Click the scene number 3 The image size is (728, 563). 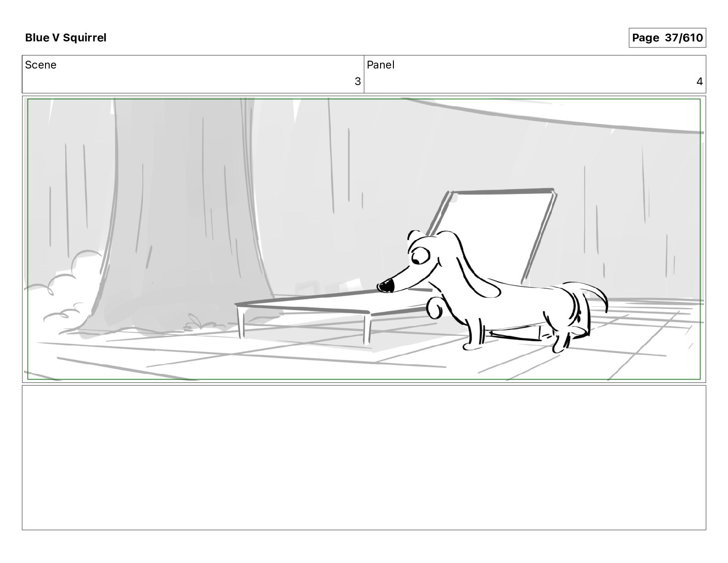[358, 81]
